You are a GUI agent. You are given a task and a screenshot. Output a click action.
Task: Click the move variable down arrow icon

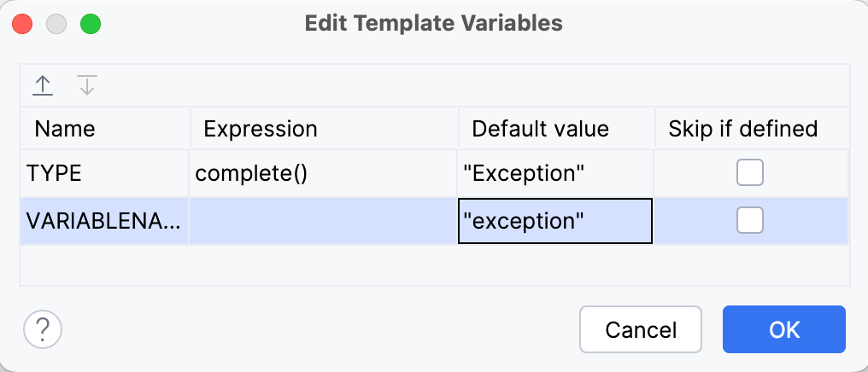pos(87,85)
